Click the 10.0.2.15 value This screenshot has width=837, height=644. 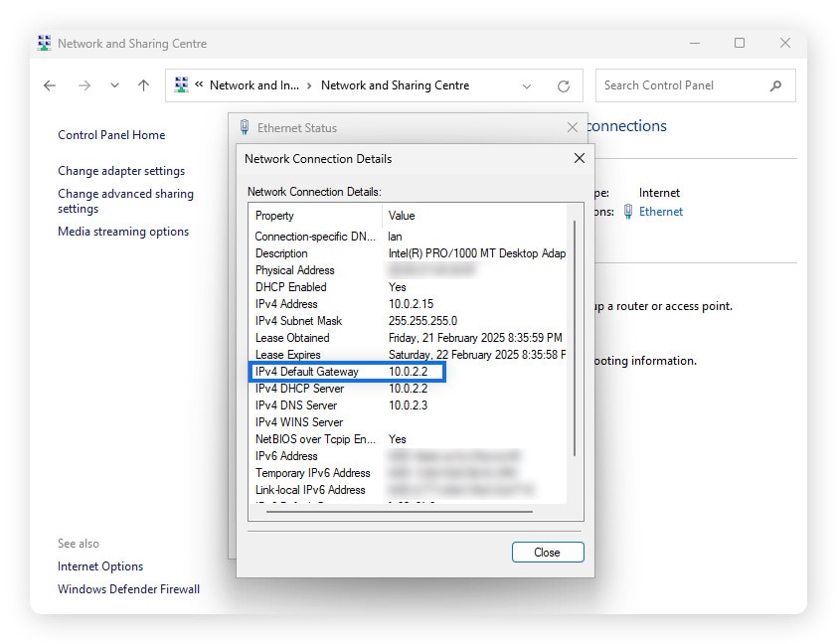pyautogui.click(x=411, y=304)
